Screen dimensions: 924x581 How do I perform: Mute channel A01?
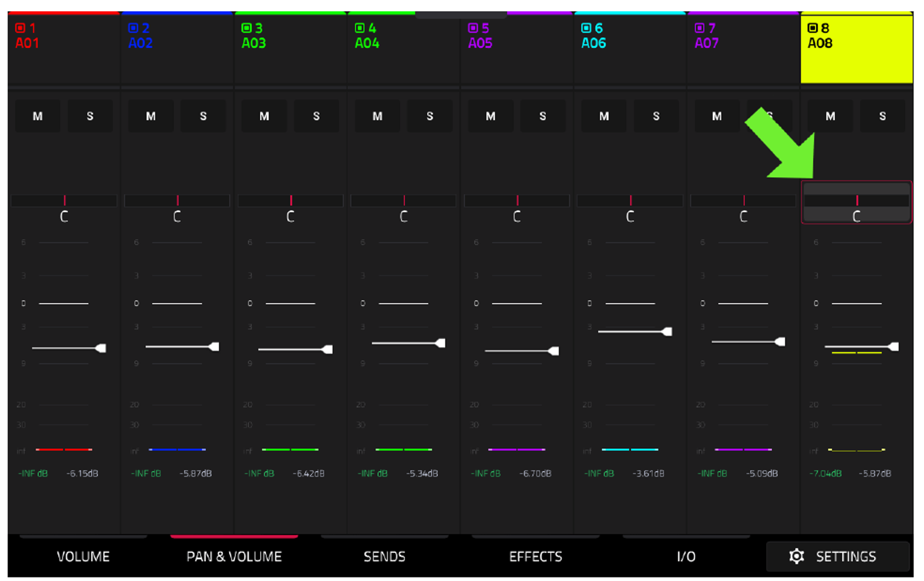tap(37, 116)
